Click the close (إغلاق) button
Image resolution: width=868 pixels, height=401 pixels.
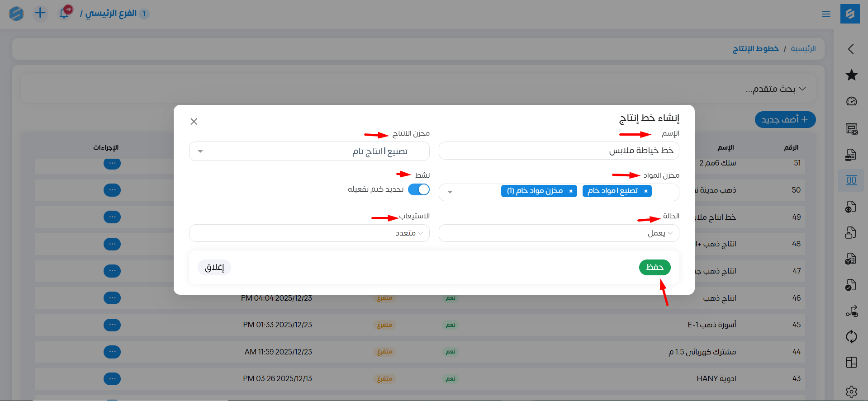click(214, 267)
